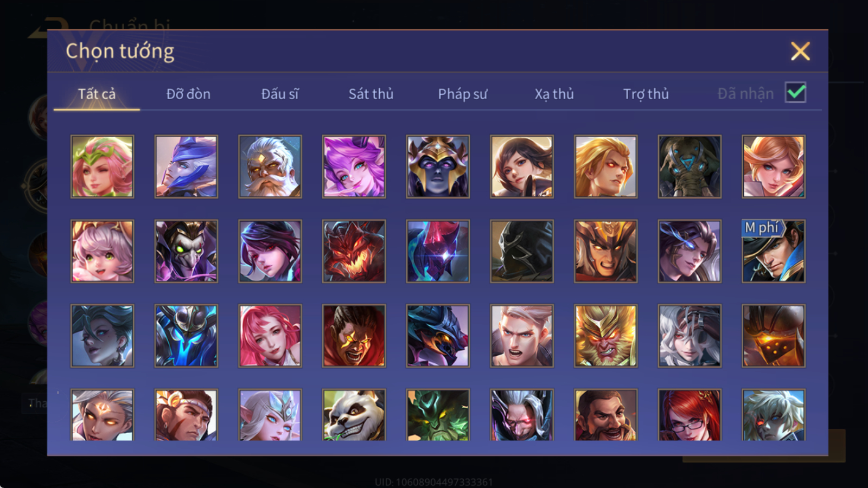Pick the pink-haired elf with green crown
868x488 pixels.
point(102,166)
